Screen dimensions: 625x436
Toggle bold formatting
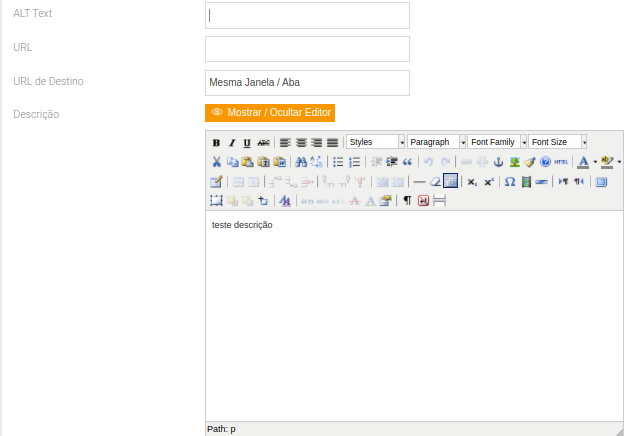pyautogui.click(x=216, y=143)
